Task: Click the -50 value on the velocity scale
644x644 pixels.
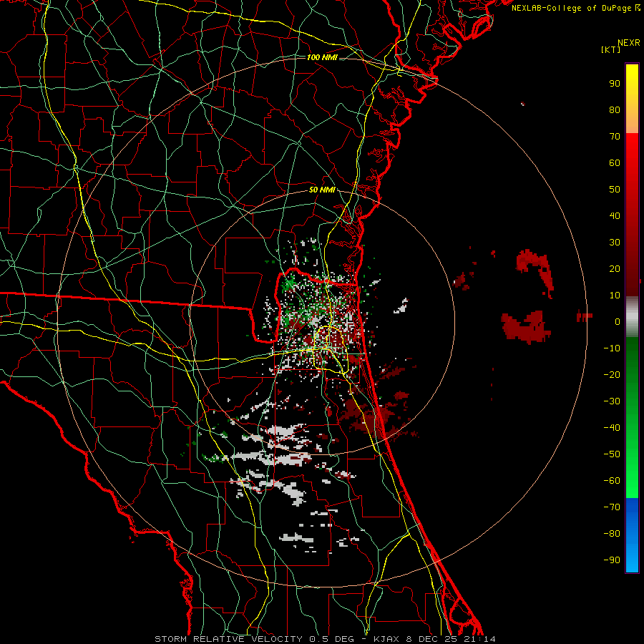Action: (612, 454)
